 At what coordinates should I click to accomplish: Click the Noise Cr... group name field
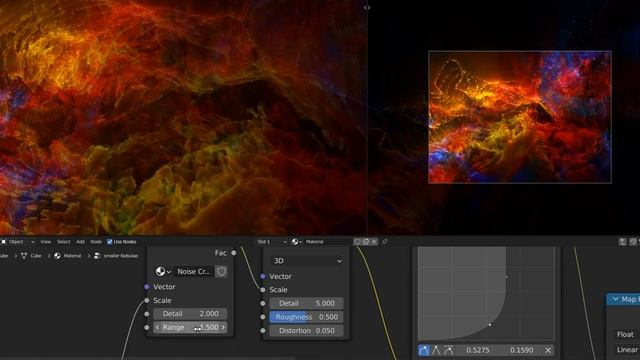[194, 271]
